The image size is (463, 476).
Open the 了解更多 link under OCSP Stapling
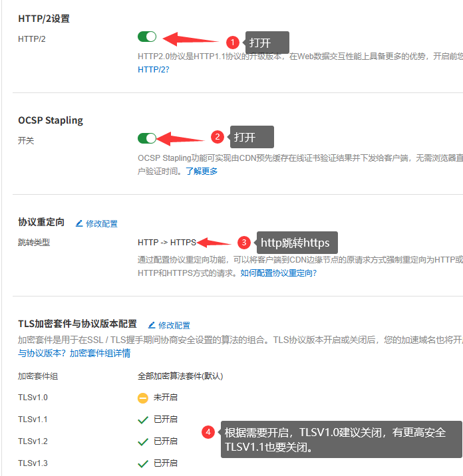(x=202, y=172)
